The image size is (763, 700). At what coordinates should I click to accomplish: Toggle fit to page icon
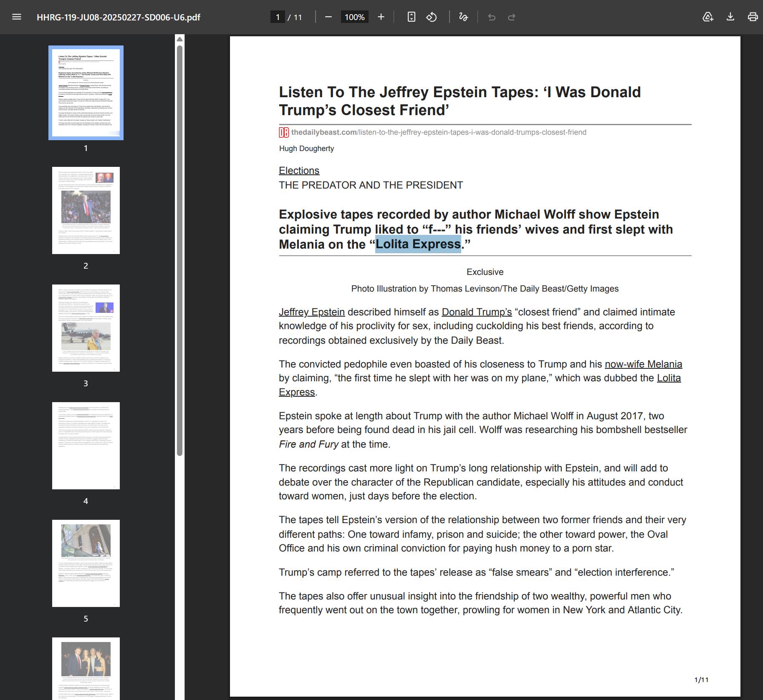411,17
